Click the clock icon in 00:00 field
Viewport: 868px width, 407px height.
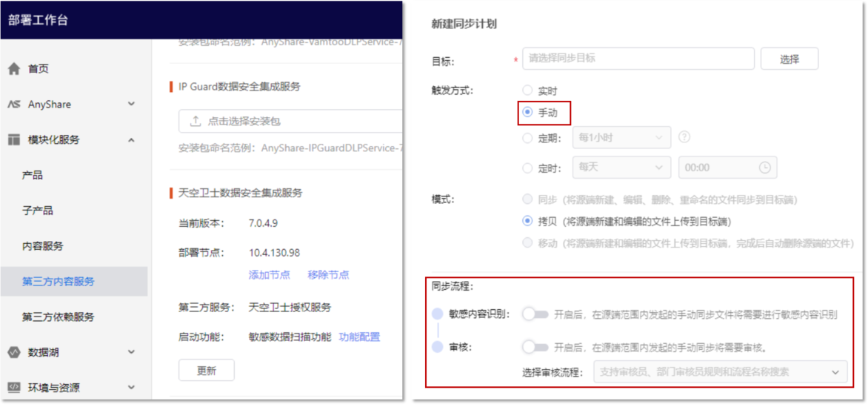[x=764, y=168]
